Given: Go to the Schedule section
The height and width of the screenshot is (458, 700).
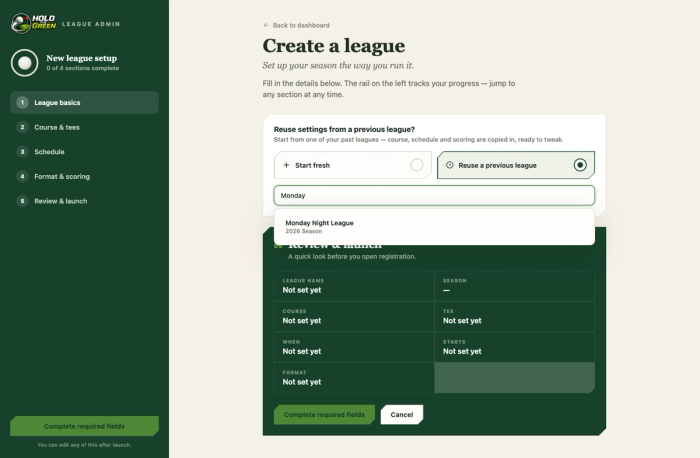Looking at the screenshot, I should coord(84,152).
